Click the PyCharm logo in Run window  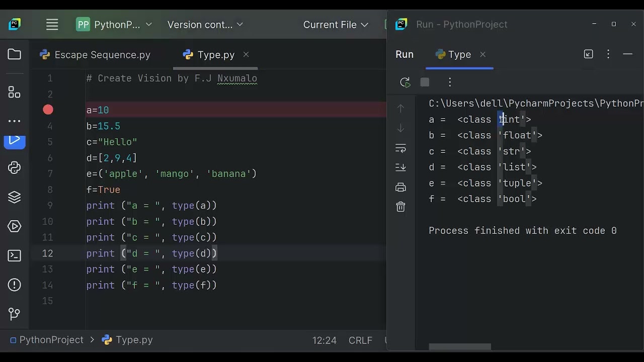click(x=401, y=24)
